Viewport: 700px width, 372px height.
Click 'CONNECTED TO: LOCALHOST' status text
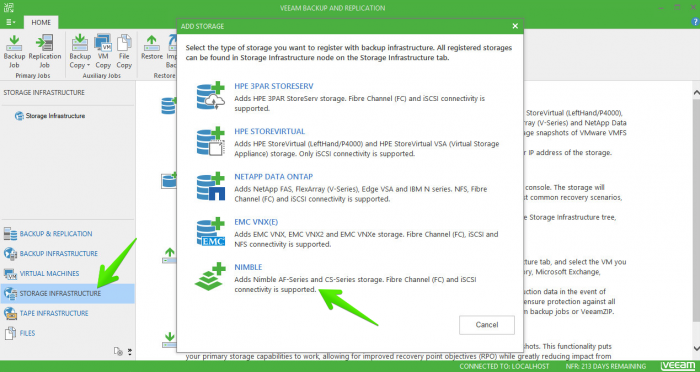point(504,367)
